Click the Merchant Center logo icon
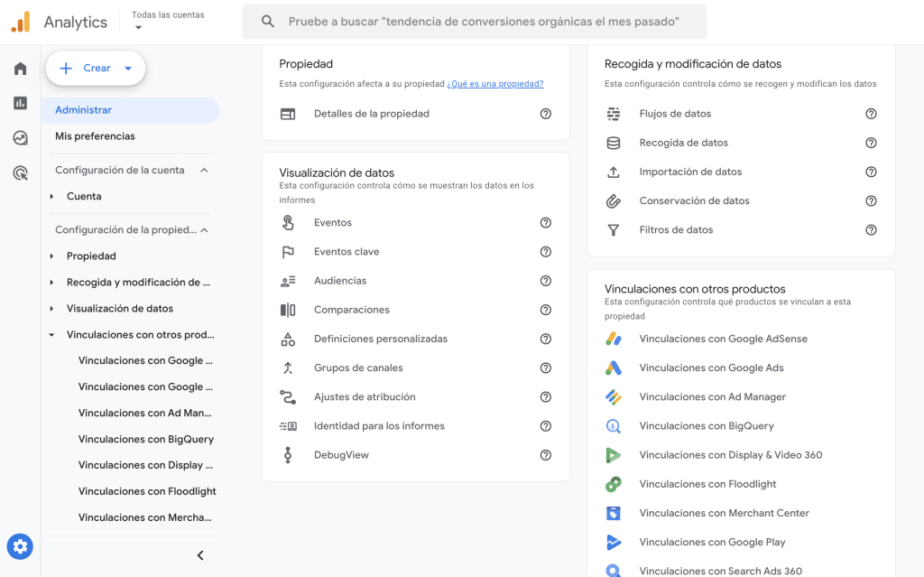This screenshot has width=924, height=577. (614, 513)
